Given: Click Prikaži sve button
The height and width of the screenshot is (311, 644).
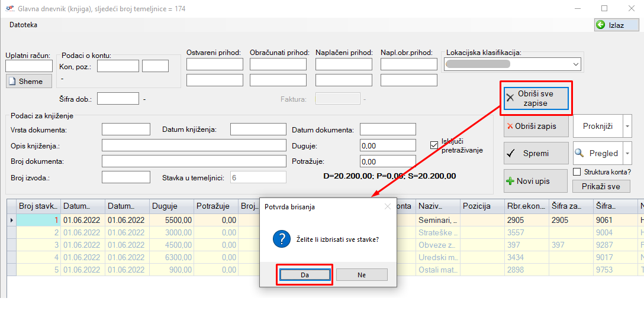Looking at the screenshot, I should coord(601,186).
